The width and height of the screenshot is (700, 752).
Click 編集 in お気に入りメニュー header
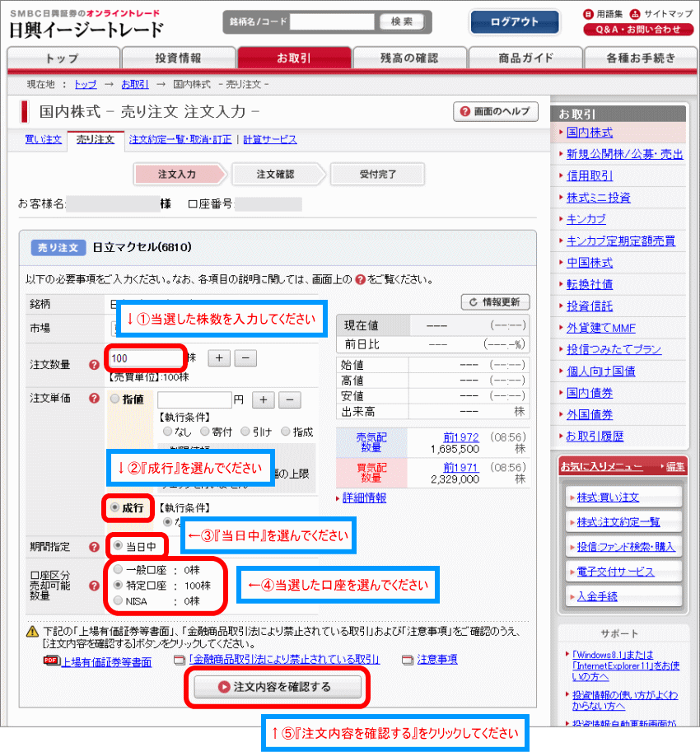pyautogui.click(x=675, y=466)
